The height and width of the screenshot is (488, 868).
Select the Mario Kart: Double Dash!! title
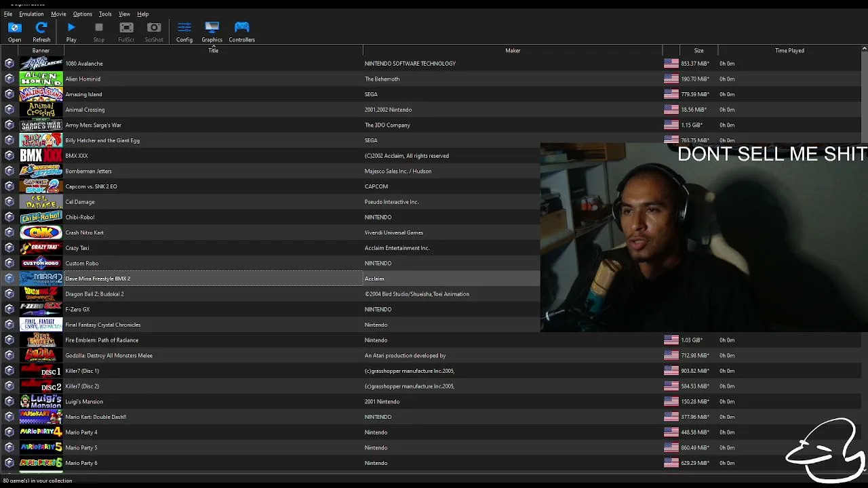tap(96, 417)
